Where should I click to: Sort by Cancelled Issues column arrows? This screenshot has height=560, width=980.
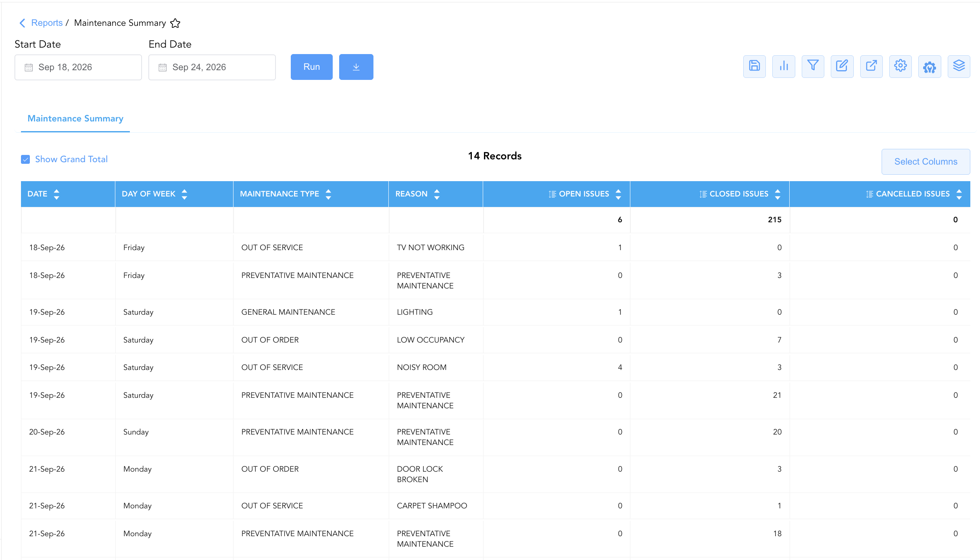click(x=959, y=194)
